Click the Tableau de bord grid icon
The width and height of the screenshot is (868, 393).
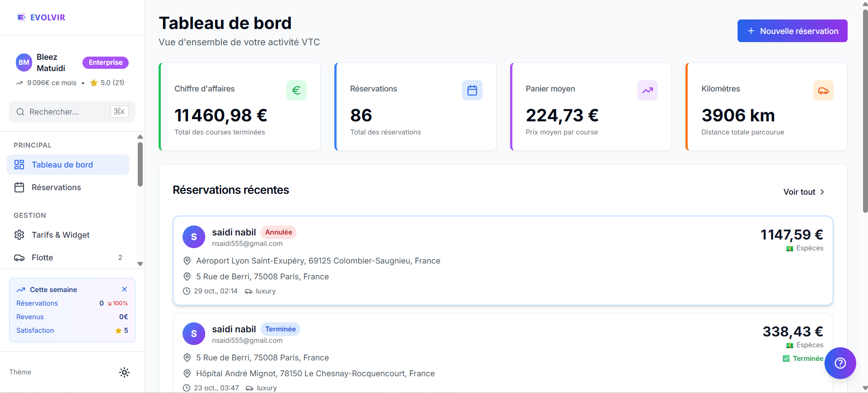tap(19, 165)
